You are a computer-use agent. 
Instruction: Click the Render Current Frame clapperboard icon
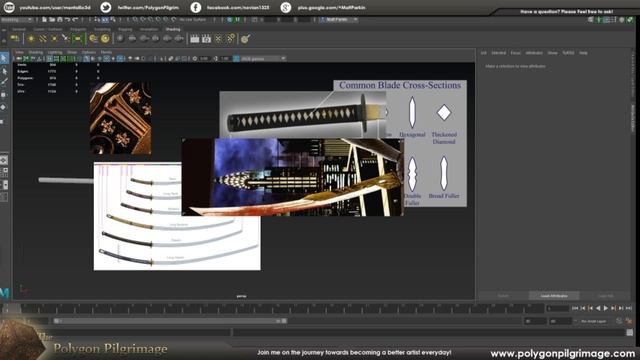point(195,39)
